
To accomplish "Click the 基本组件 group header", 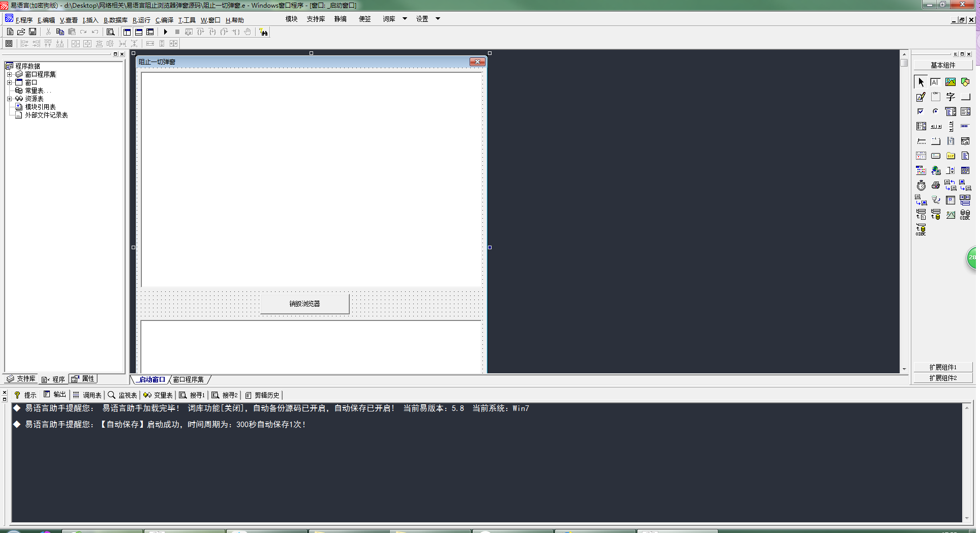I will (x=943, y=65).
